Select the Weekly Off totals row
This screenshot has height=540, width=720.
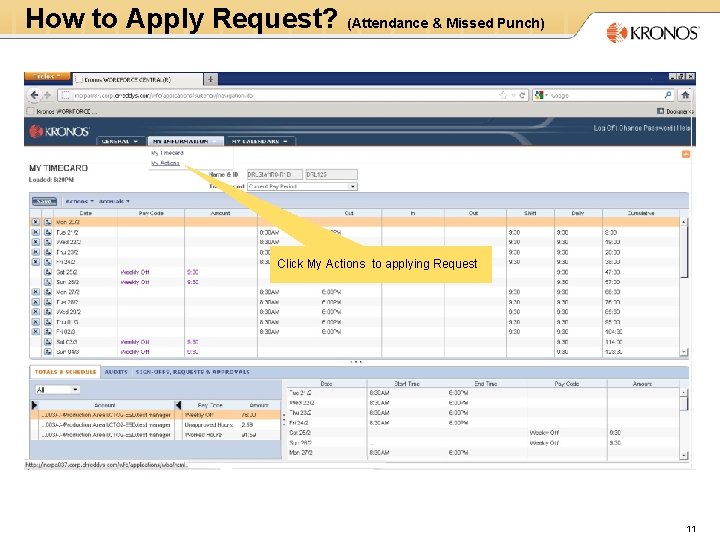pos(156,415)
